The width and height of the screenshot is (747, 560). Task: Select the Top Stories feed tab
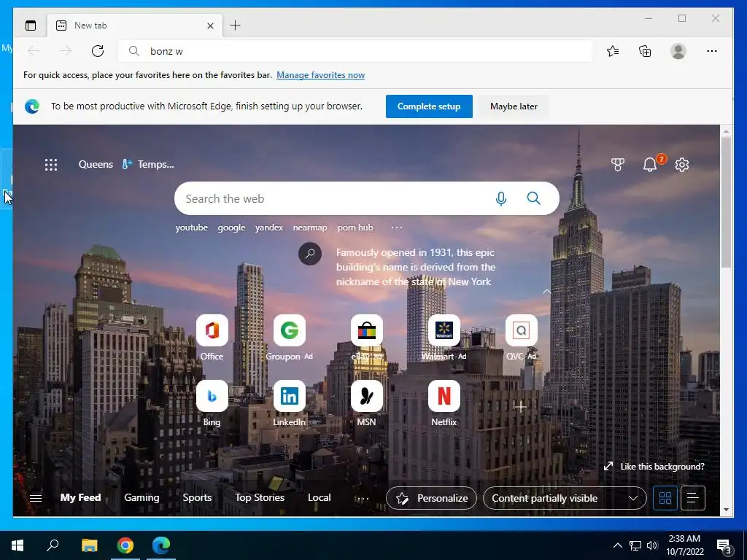[260, 497]
